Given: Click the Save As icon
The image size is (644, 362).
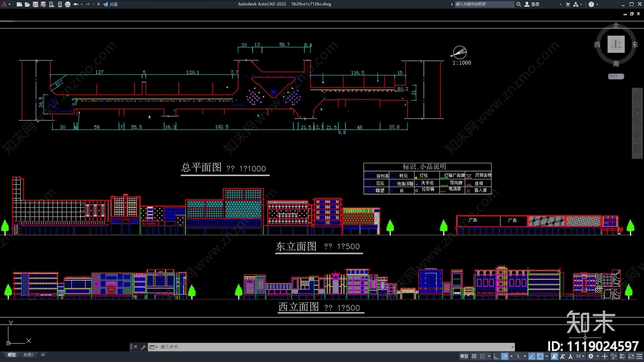Looking at the screenshot, I should [x=43, y=4].
